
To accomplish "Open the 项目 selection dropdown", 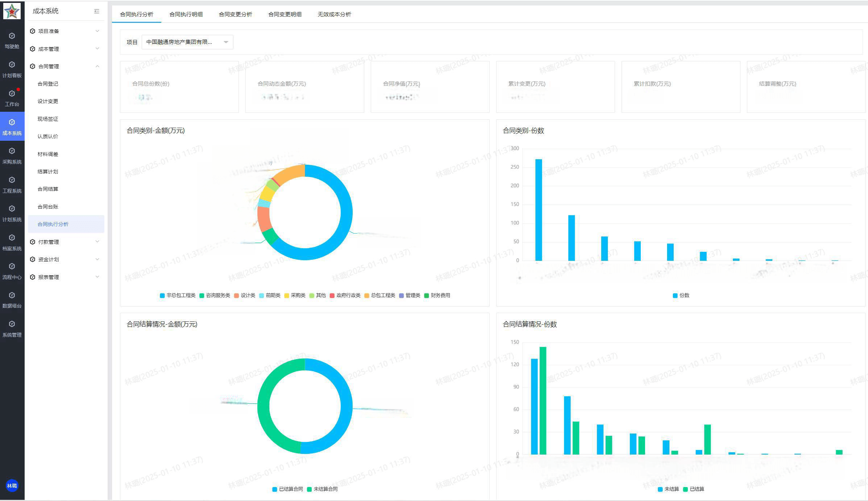I will (187, 42).
